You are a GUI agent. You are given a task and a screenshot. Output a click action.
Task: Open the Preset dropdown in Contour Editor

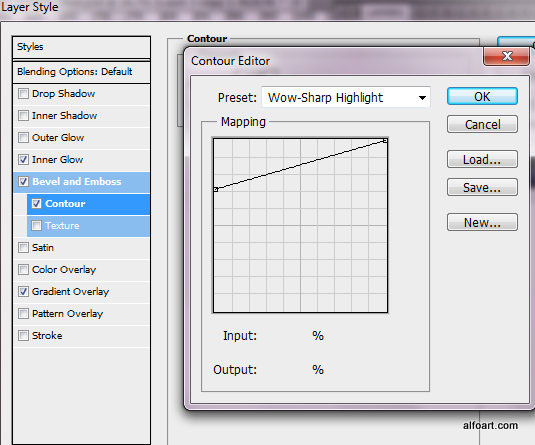tap(346, 98)
